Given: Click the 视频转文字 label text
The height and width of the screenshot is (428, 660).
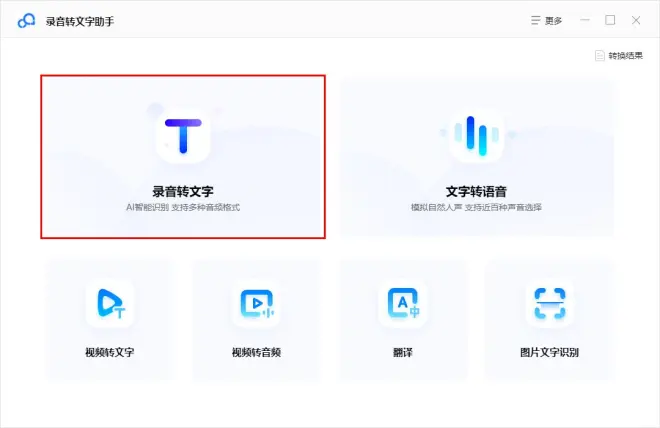Looking at the screenshot, I should tap(110, 353).
